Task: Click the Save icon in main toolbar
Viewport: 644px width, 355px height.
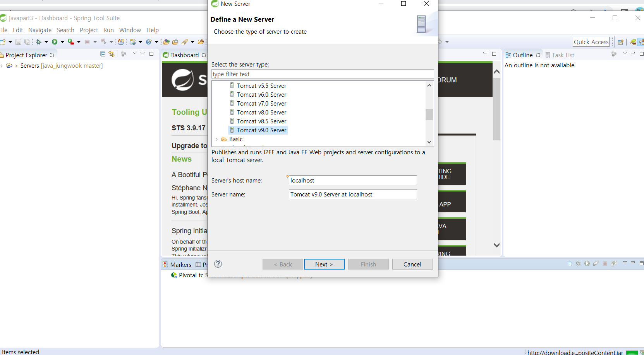Action: [x=18, y=42]
